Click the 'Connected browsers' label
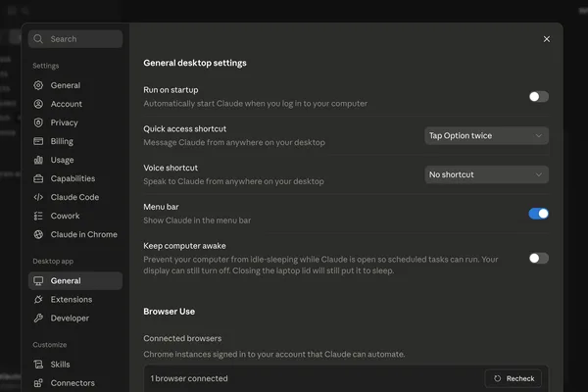This screenshot has height=392, width=588. click(x=182, y=338)
